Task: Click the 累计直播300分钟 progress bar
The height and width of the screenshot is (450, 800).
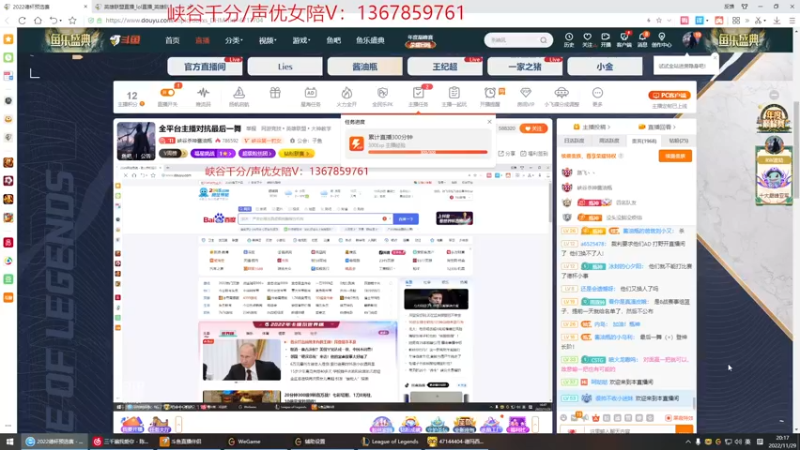Action: (x=428, y=152)
